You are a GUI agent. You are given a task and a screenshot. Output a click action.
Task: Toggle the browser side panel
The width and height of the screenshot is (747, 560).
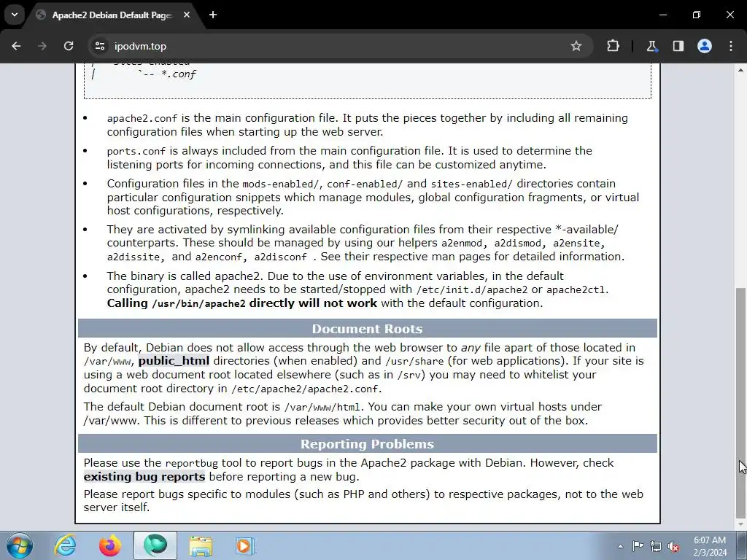click(678, 46)
